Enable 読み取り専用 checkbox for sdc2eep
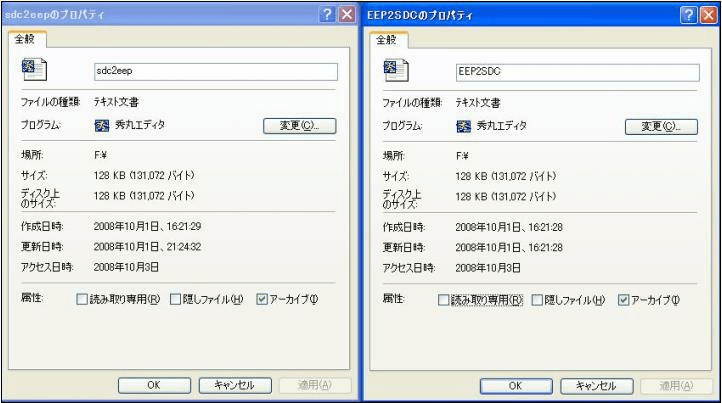The width and height of the screenshot is (722, 403). click(x=82, y=299)
